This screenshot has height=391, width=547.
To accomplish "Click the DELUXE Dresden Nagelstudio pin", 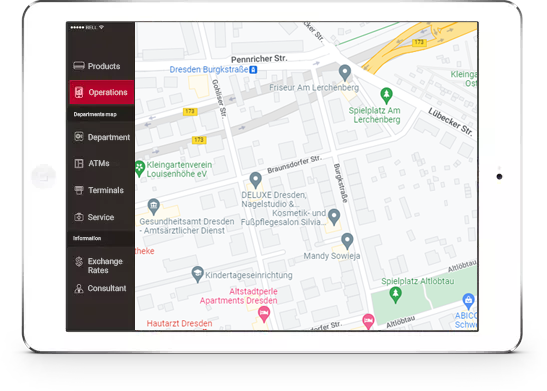I will coord(256,180).
